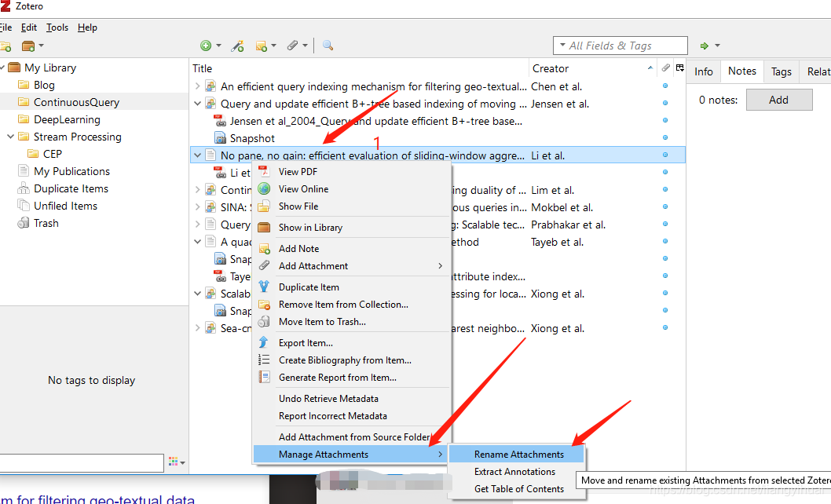
Task: Open the Add Attachment submenu entry
Action: tap(351, 266)
